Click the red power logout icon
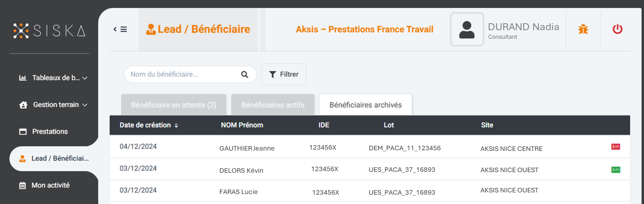644x204 pixels. [x=617, y=29]
